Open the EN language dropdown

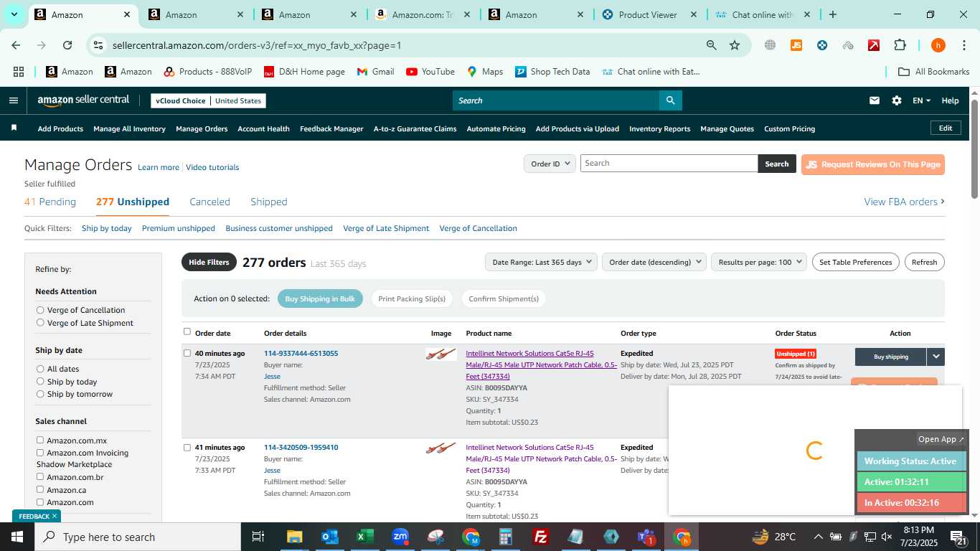pos(921,100)
